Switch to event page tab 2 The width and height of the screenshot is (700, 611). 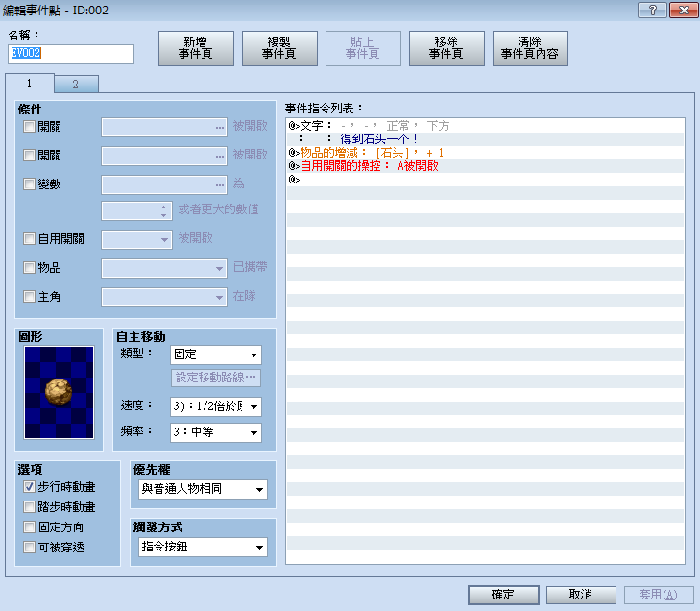(76, 84)
